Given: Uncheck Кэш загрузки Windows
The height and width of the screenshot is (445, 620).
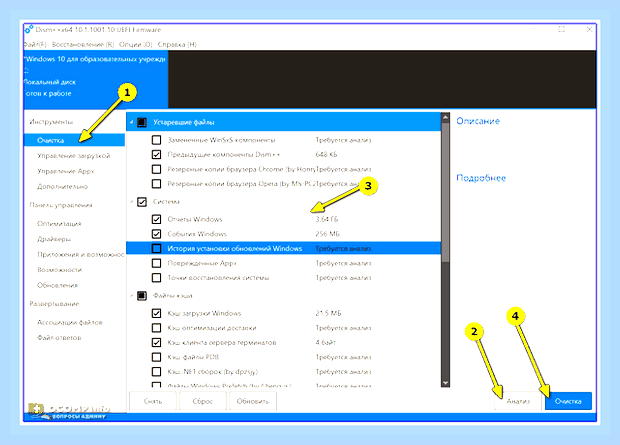Looking at the screenshot, I should point(157,313).
